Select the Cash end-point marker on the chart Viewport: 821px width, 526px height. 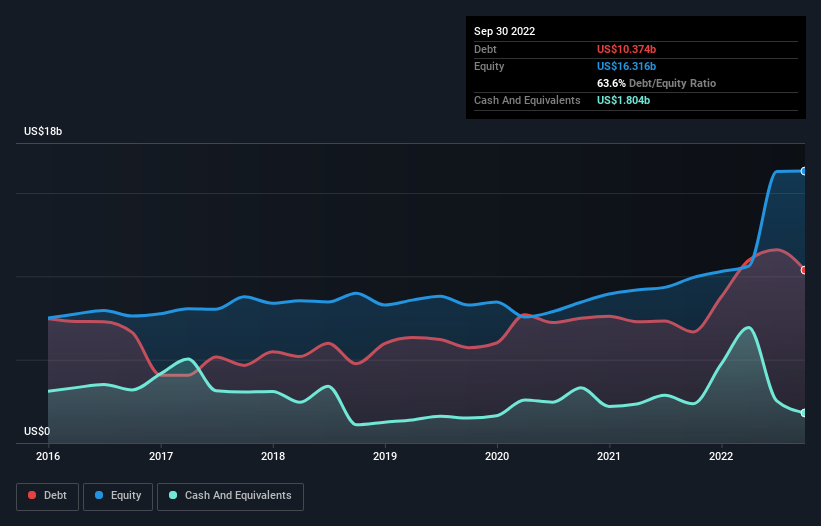pyautogui.click(x=804, y=413)
